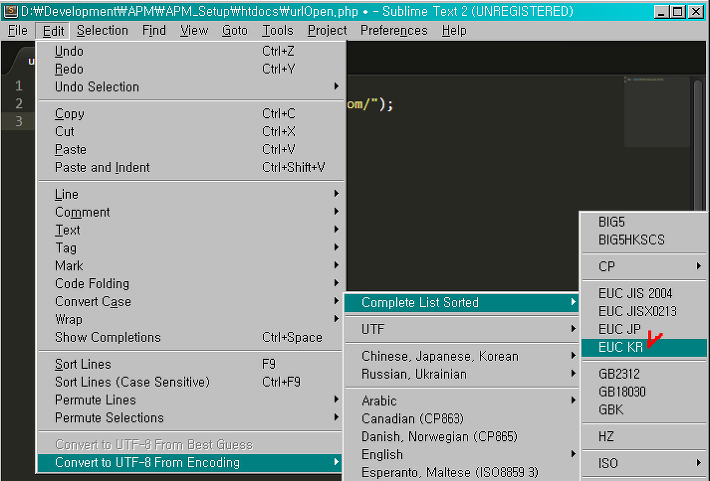The width and height of the screenshot is (710, 481).
Task: Choose Sort Lines (Case Sensitive)
Action: click(x=190, y=382)
